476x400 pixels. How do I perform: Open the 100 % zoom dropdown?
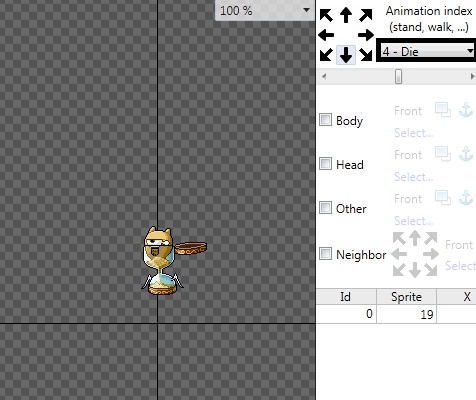(x=265, y=10)
